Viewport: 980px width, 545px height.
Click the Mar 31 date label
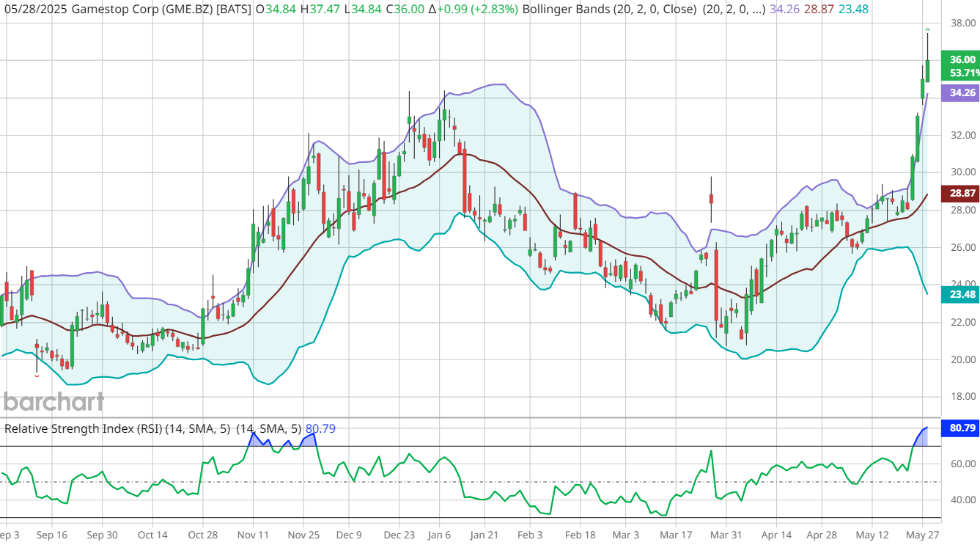[x=726, y=535]
